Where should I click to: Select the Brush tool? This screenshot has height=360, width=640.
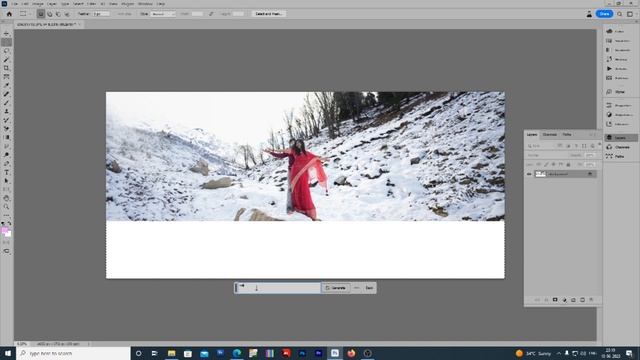[6, 103]
